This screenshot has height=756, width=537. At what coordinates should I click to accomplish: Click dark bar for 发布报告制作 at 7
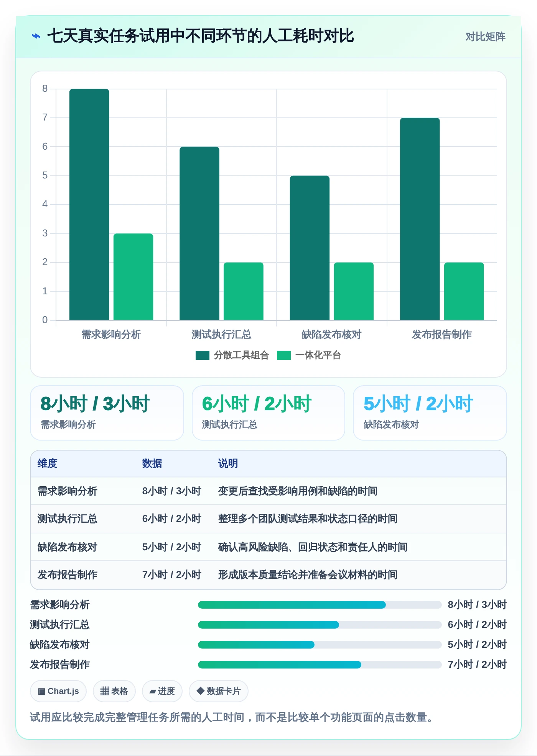420,219
